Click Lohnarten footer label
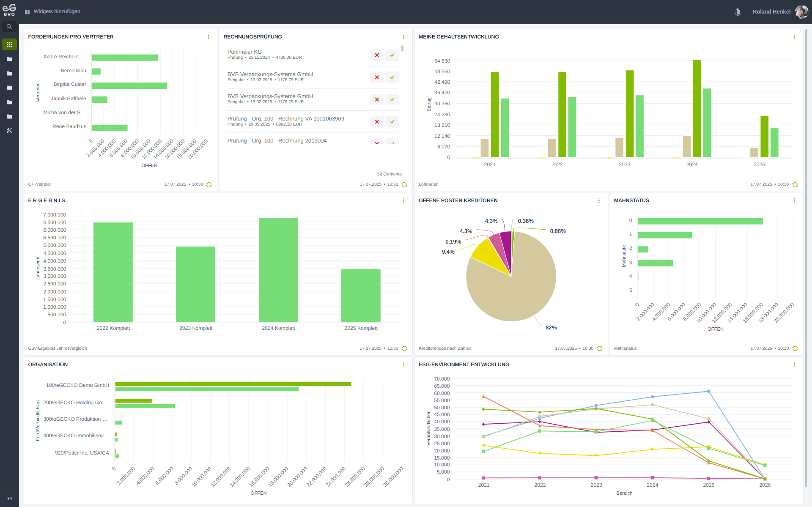This screenshot has height=507, width=812. [x=428, y=184]
